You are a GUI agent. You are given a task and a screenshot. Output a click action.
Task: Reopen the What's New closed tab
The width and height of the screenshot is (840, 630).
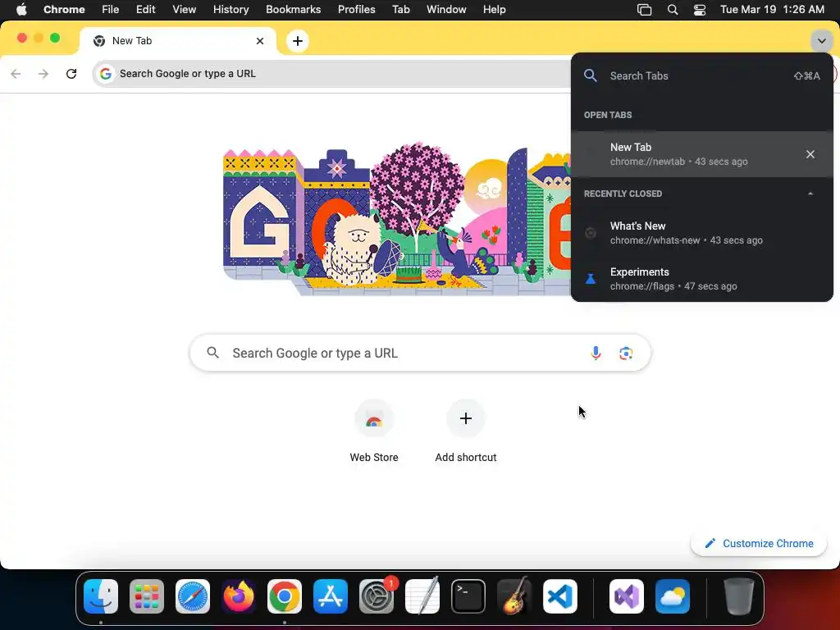click(702, 233)
